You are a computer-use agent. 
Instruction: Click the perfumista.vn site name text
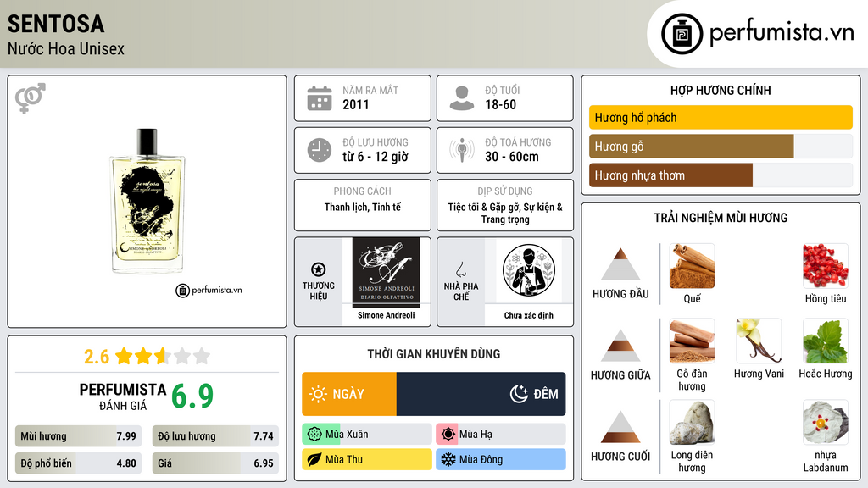pos(782,32)
